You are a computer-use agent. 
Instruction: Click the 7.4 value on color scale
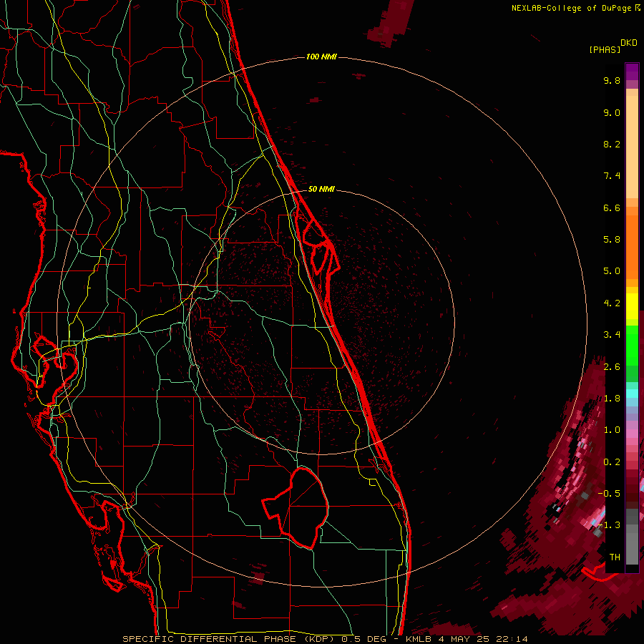612,176
